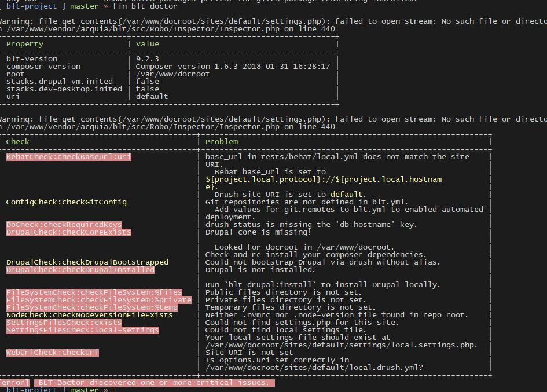Image resolution: width=547 pixels, height=392 pixels.
Task: Click the '9.2.3' version value
Action: click(147, 58)
